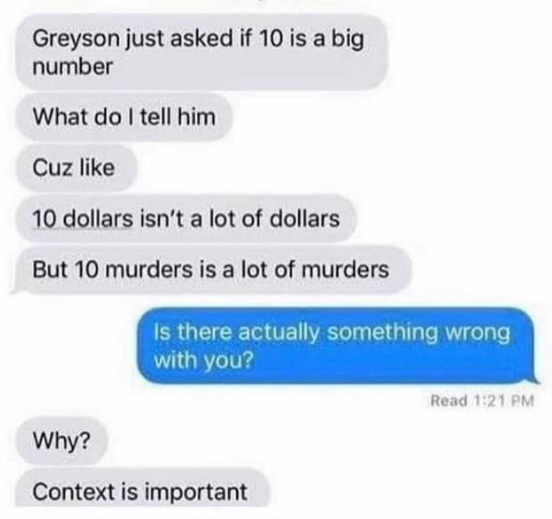Click the word 'Context' in last bubble
This screenshot has width=552, height=519.
(x=74, y=492)
